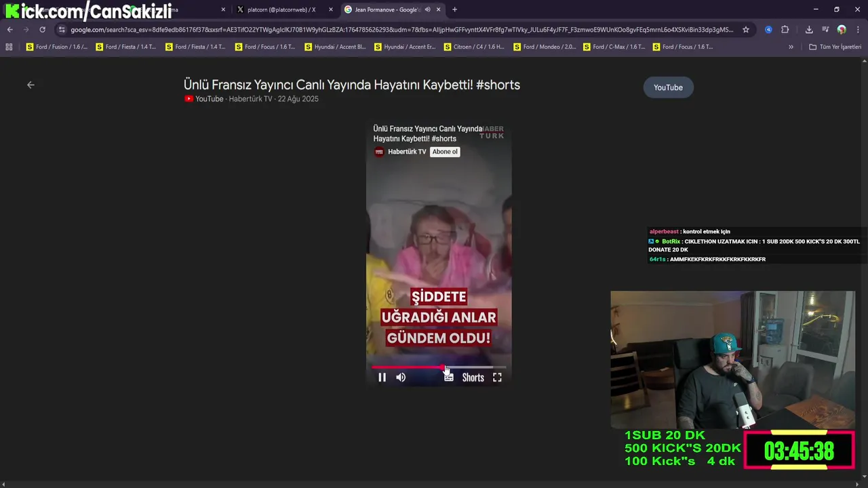The height and width of the screenshot is (488, 868).
Task: Open the Hyundai / Accent Bl... bookmark
Action: [x=336, y=47]
